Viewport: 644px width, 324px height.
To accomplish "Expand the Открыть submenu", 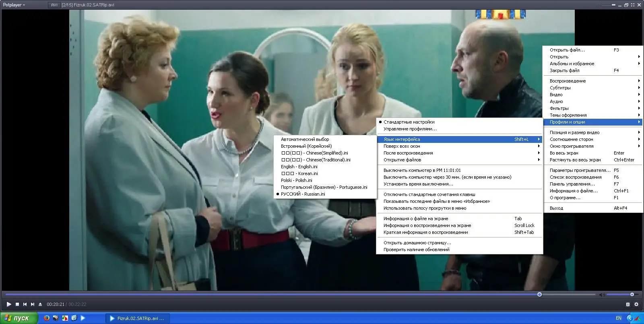I will 592,57.
